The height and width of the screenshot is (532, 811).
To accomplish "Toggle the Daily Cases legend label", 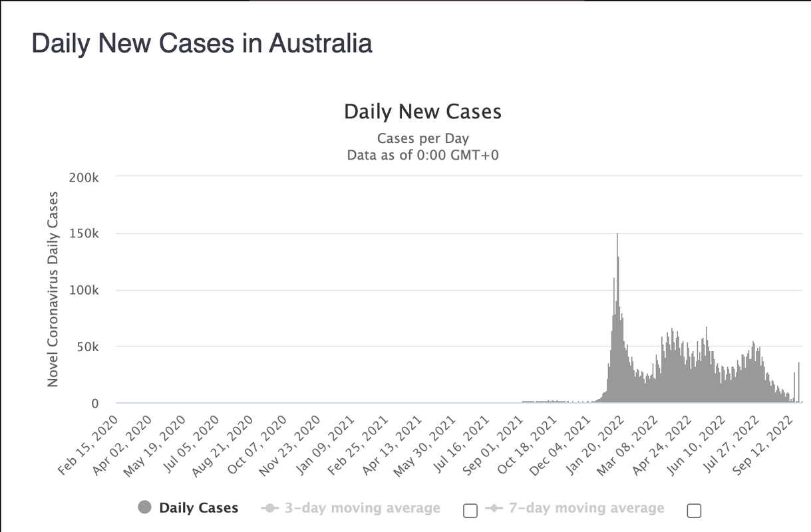I will (198, 508).
